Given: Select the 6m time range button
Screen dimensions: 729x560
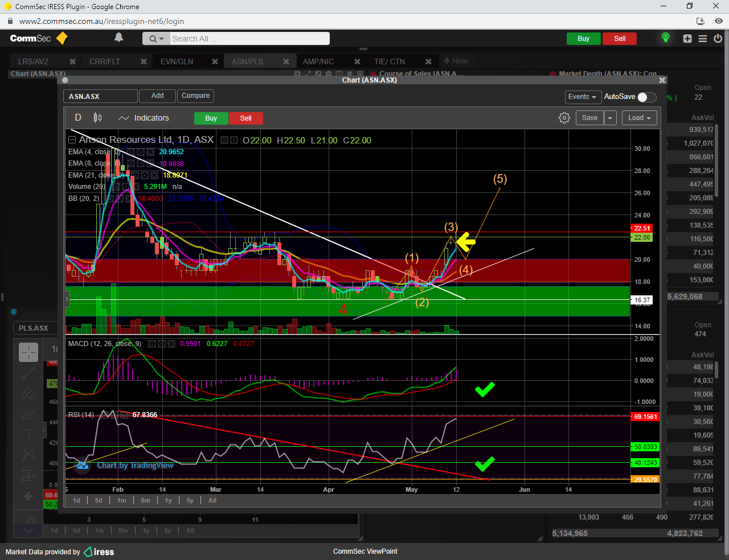Looking at the screenshot, I should pyautogui.click(x=145, y=500).
